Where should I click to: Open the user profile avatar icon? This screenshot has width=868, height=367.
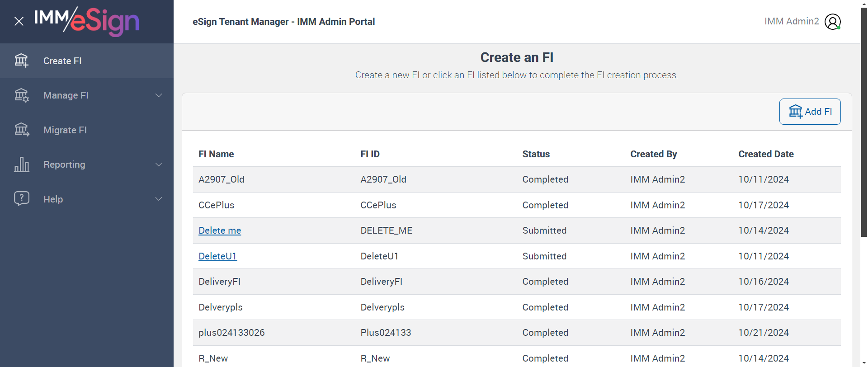pos(832,22)
